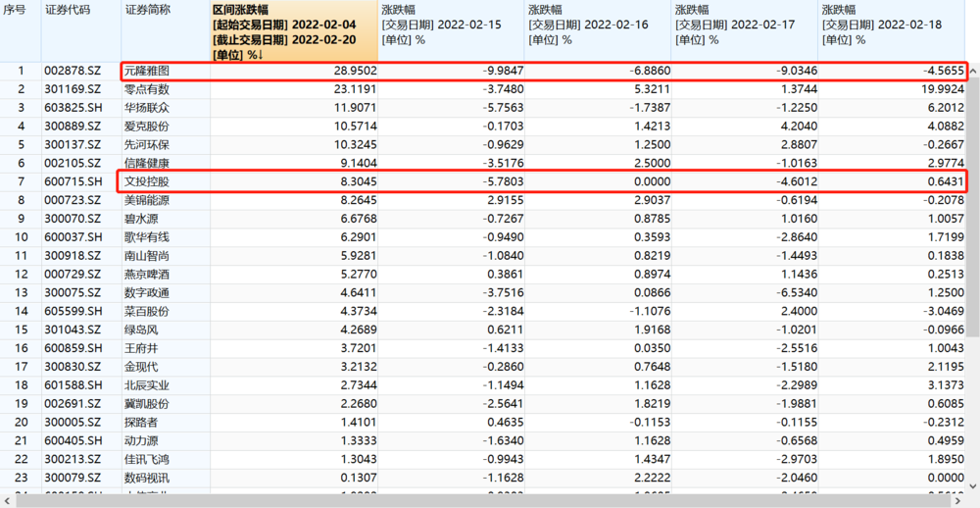Click the 燕京啤酒 row name
The height and width of the screenshot is (508, 980).
tap(148, 274)
